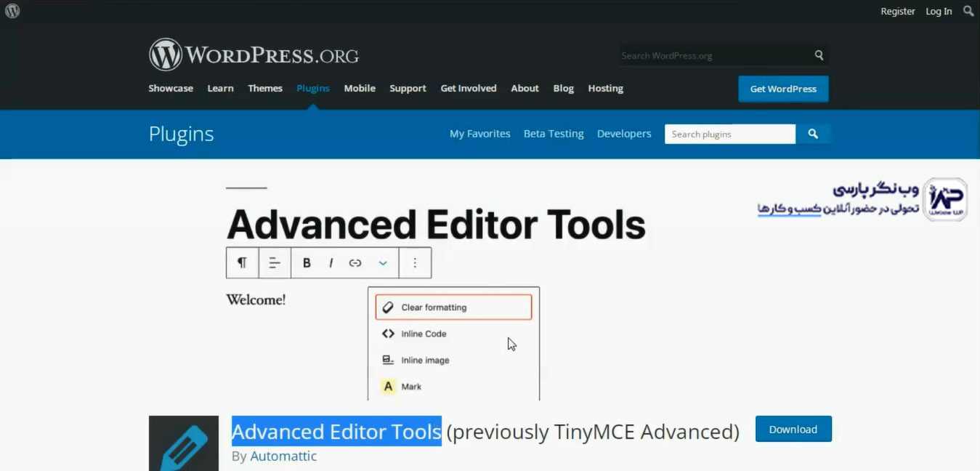Screen dimensions: 980x471
Task: Select the Inline image icon
Action: coord(388,359)
